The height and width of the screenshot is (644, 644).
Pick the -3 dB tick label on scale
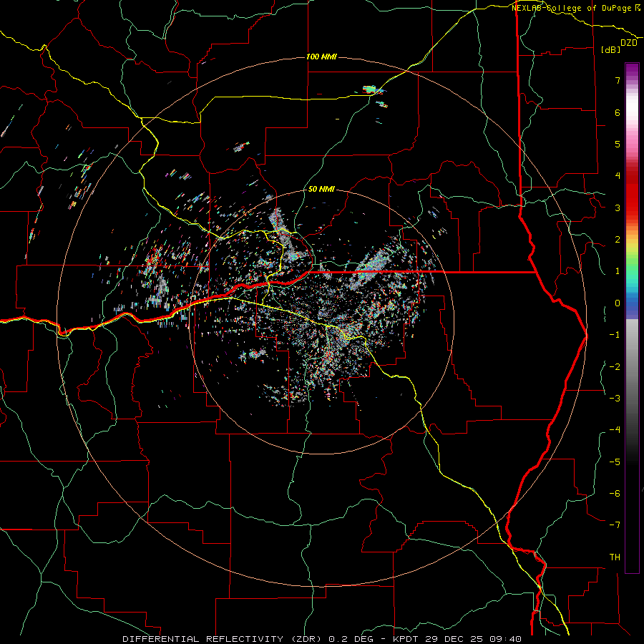coord(615,399)
